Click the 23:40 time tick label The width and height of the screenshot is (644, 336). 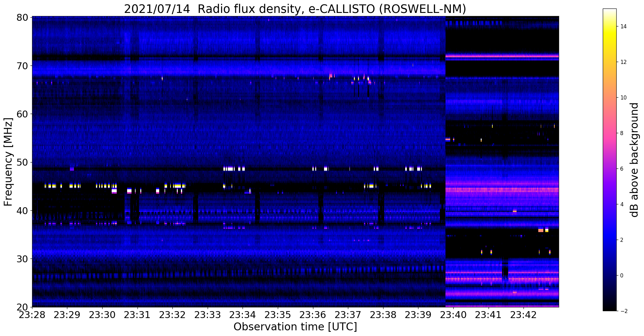[453, 315]
